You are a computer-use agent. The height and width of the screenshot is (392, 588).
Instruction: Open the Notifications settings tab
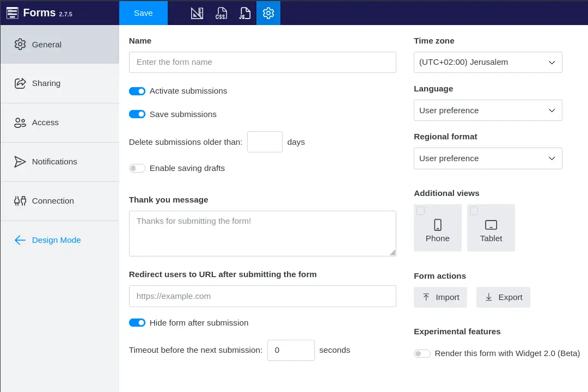click(x=60, y=162)
